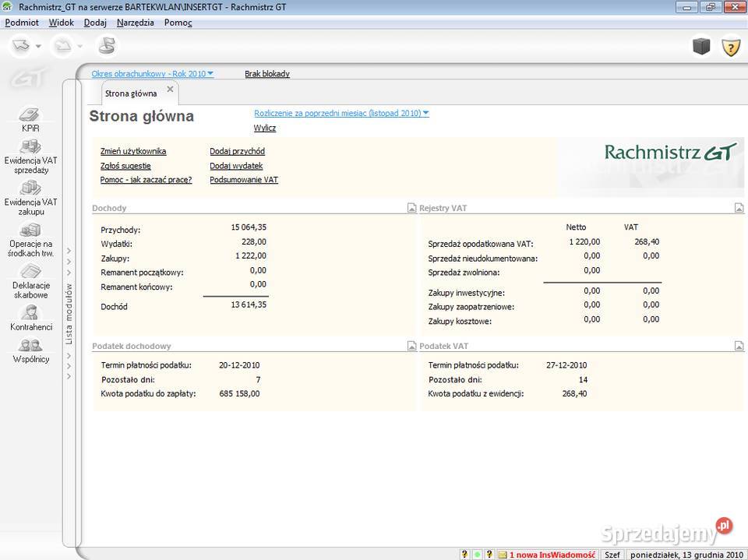Close the Strona główna tab
Image resolution: width=748 pixels, height=560 pixels.
click(171, 90)
